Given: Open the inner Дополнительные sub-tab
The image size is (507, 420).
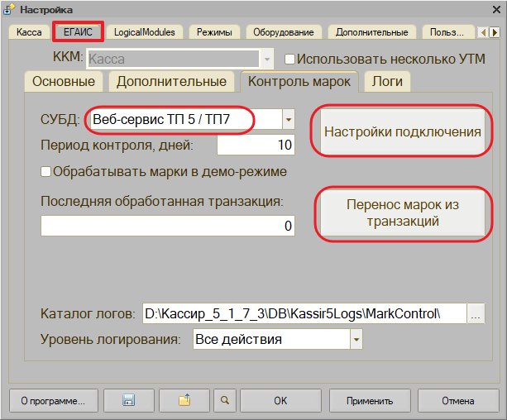Looking at the screenshot, I should coord(171,82).
